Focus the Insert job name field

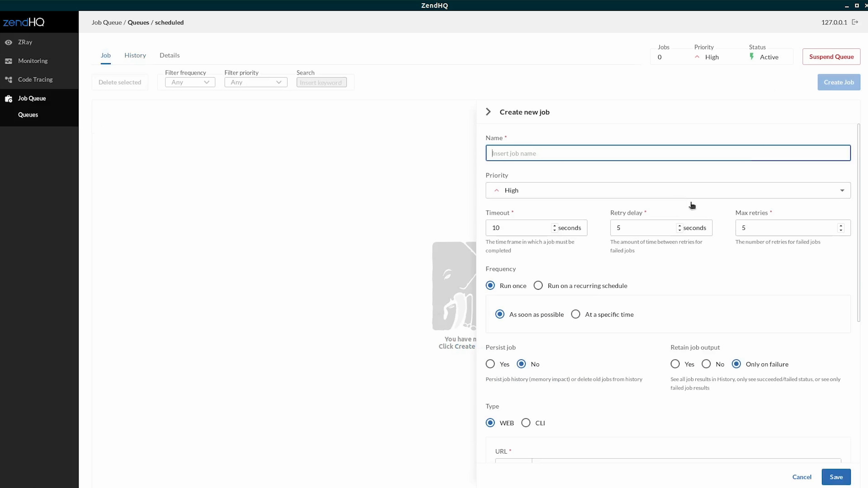[x=668, y=153]
